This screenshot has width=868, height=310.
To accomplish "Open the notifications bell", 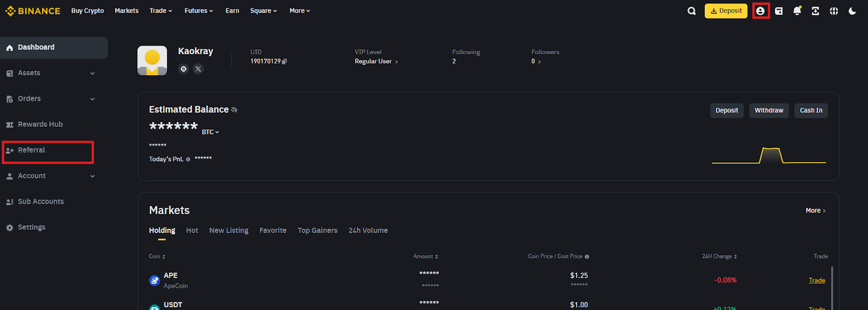I will pos(797,11).
